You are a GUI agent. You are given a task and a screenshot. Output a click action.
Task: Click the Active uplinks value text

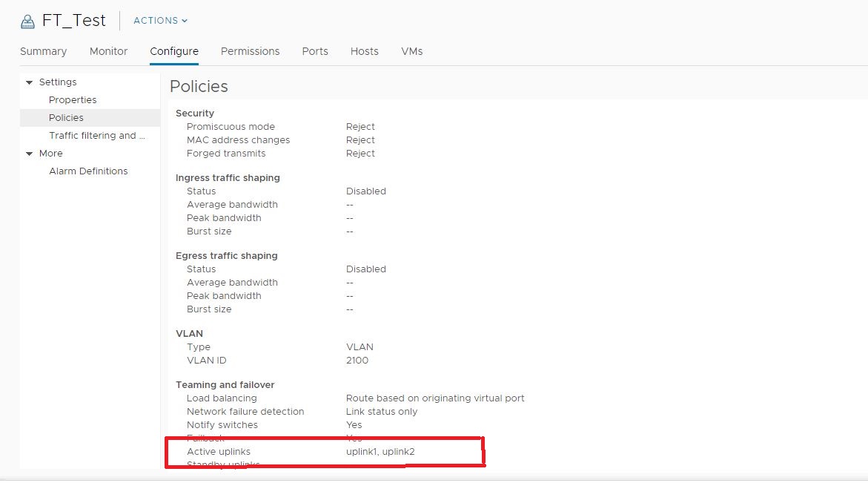(385, 451)
